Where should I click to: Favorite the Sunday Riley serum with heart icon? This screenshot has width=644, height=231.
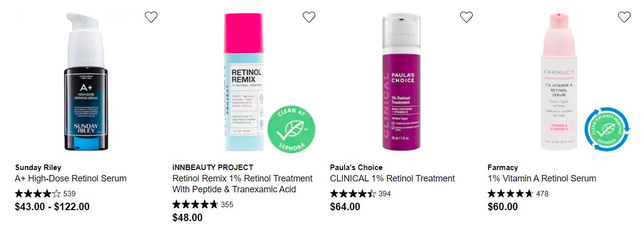(x=151, y=17)
